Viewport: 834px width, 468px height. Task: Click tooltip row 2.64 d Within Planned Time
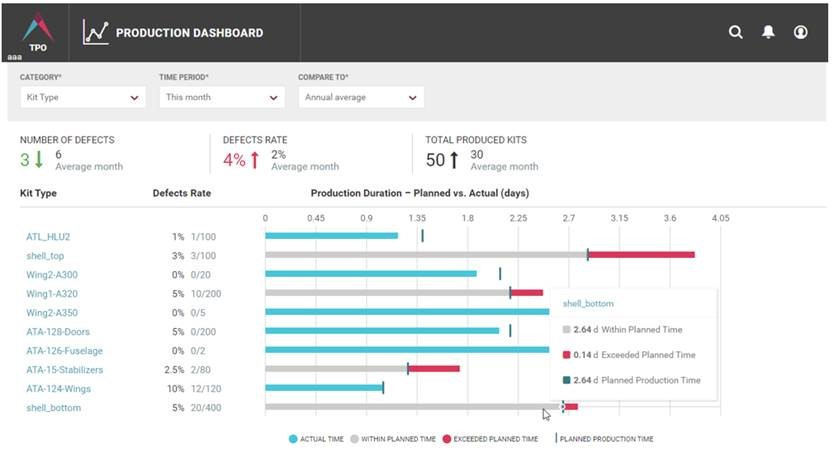point(622,330)
